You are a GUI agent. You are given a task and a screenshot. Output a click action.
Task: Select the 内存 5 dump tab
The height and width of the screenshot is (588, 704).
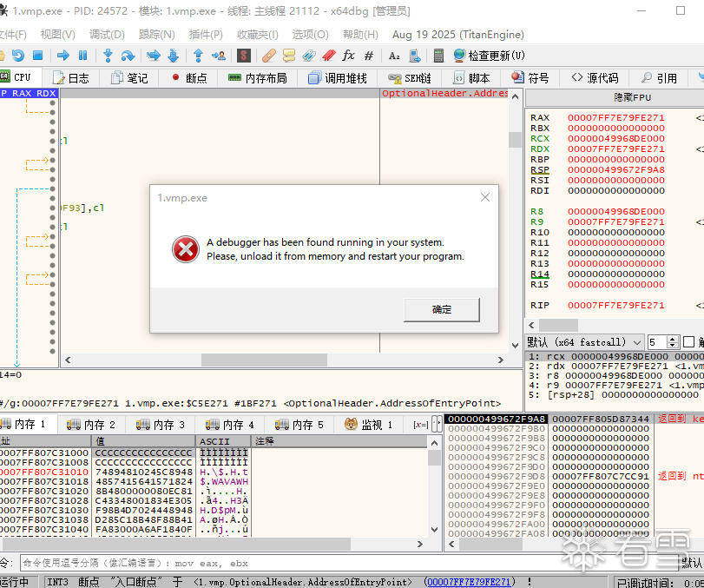click(299, 424)
